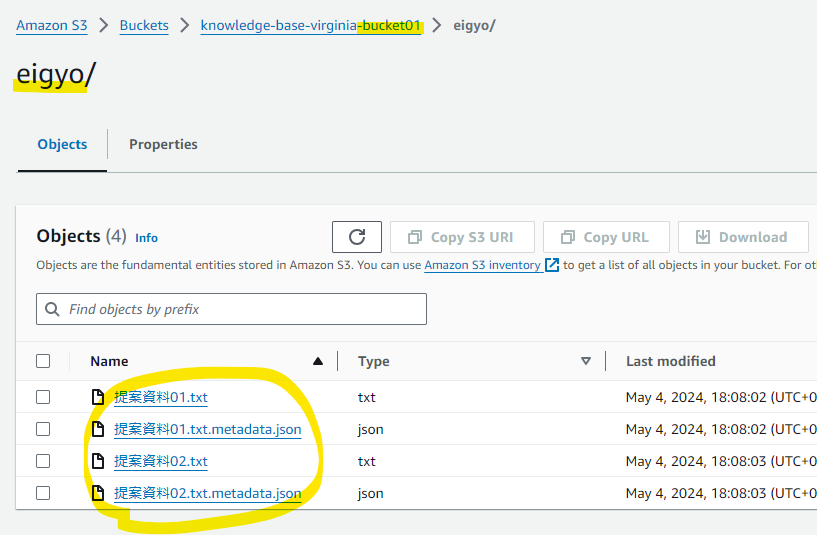Click the txt type cell for 提案資料02.txt
Viewport: 817px width, 535px height.
tap(366, 462)
